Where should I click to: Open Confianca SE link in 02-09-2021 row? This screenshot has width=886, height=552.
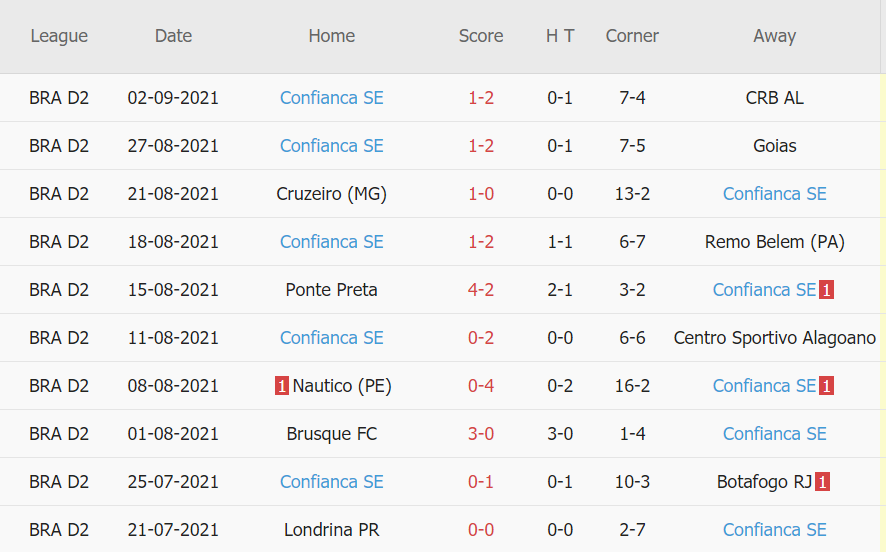[x=332, y=98]
